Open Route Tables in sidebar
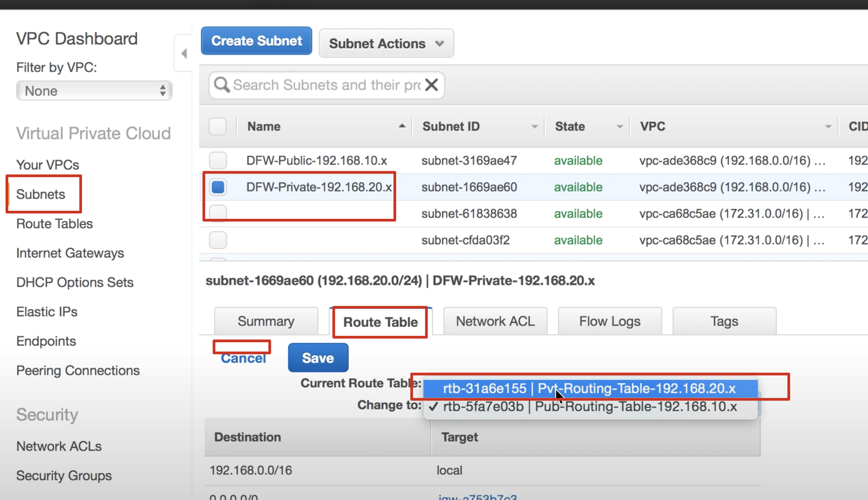The width and height of the screenshot is (868, 500). coord(54,224)
